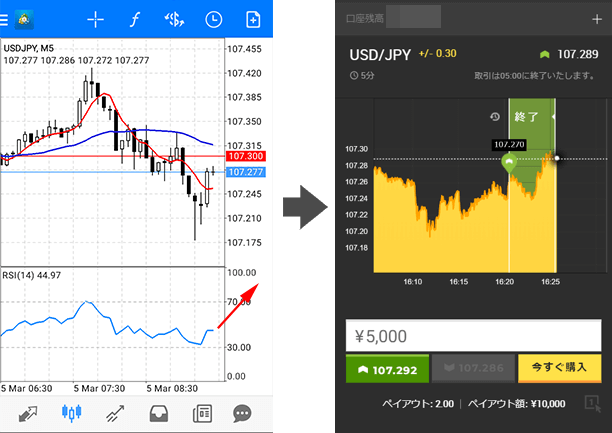Click the ¥5,000 amount input field
Screen dimensions: 612x433
pos(473,334)
